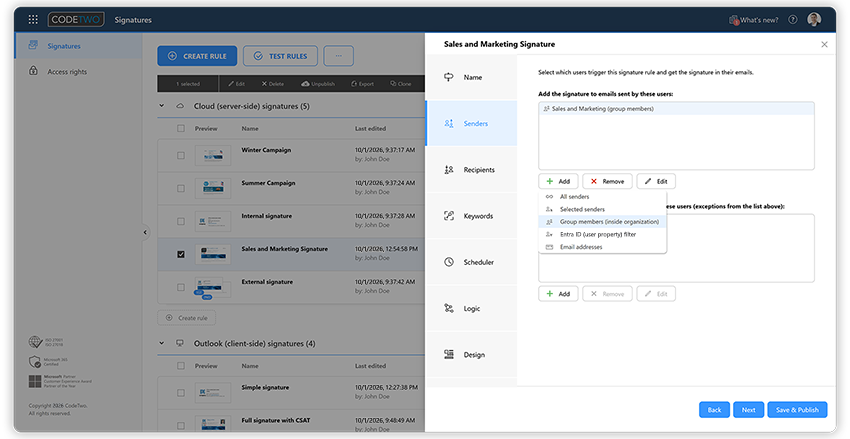Open the External signature preview thumbnail
Viewport: 850px width, 439px height.
point(212,287)
